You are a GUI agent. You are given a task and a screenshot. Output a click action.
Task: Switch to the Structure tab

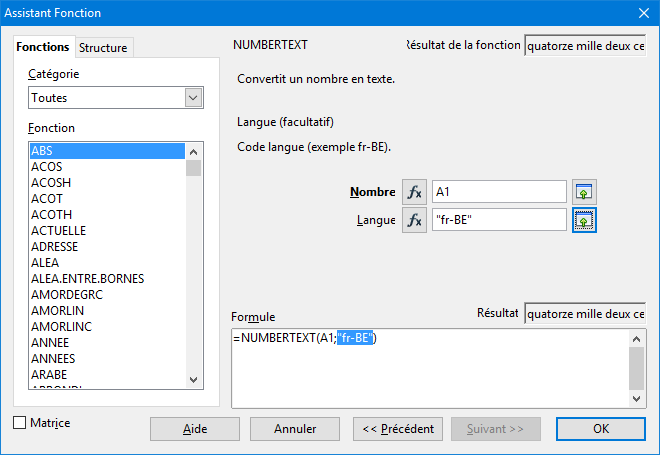tap(103, 48)
